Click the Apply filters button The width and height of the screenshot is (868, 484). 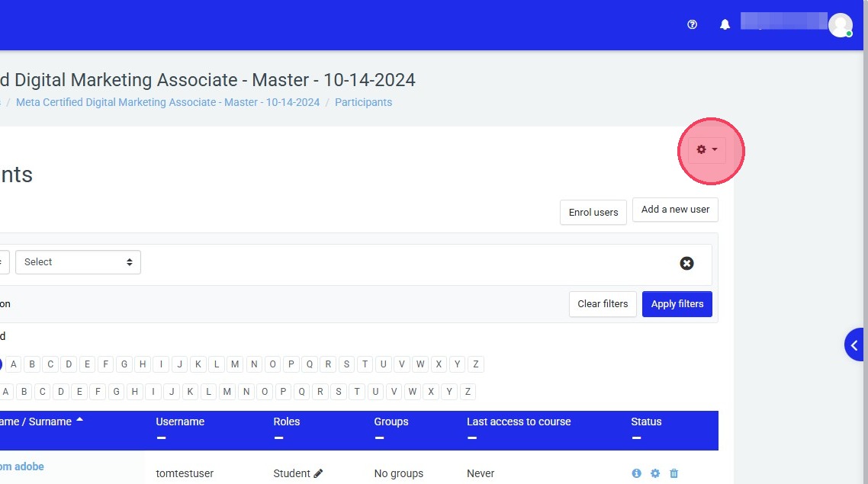tap(677, 304)
